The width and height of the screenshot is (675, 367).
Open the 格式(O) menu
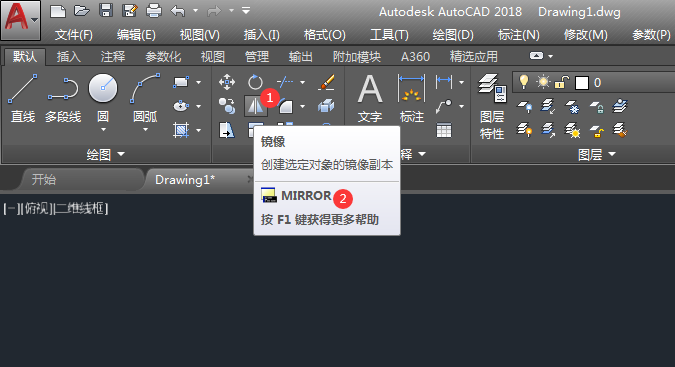click(325, 35)
